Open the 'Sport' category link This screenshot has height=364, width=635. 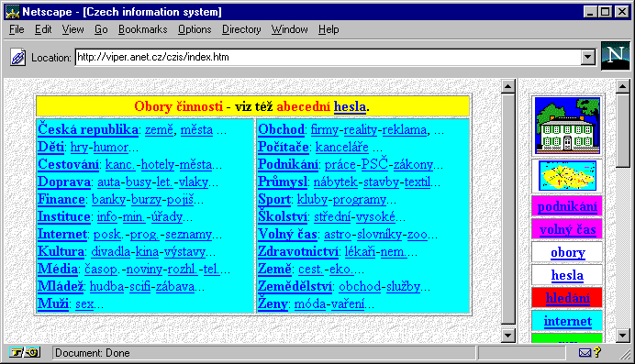pos(274,199)
